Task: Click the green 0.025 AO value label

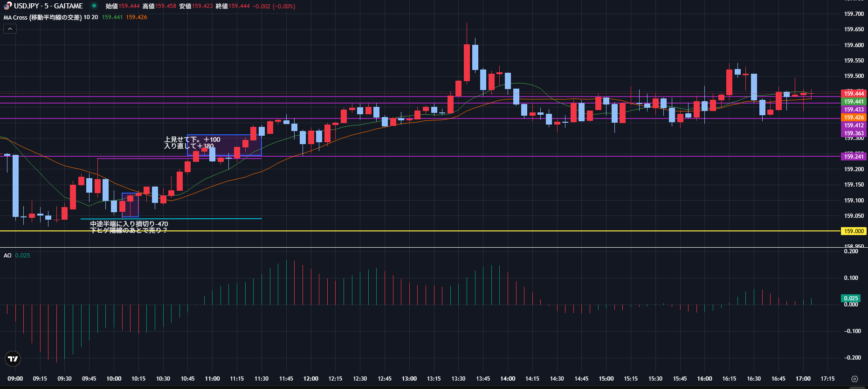Action: pyautogui.click(x=851, y=299)
